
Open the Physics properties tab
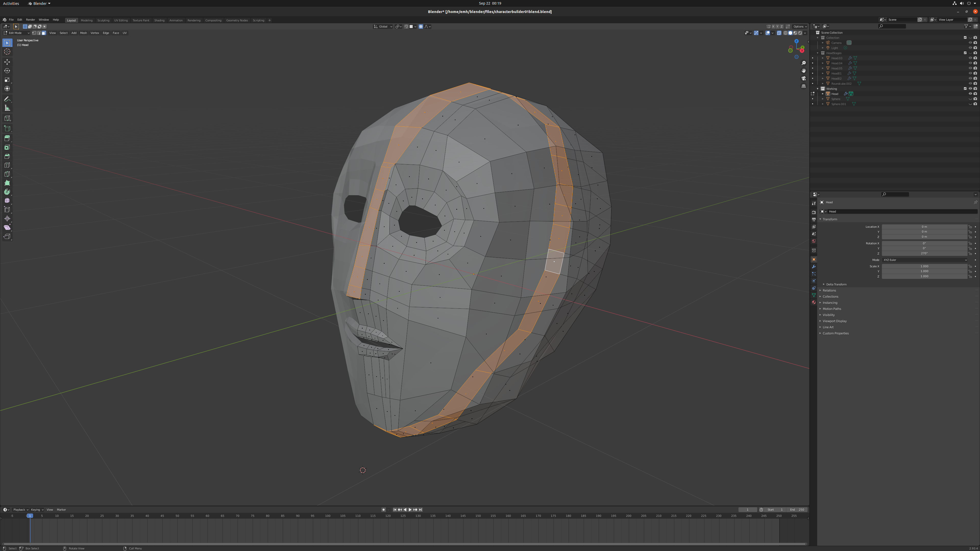click(814, 281)
